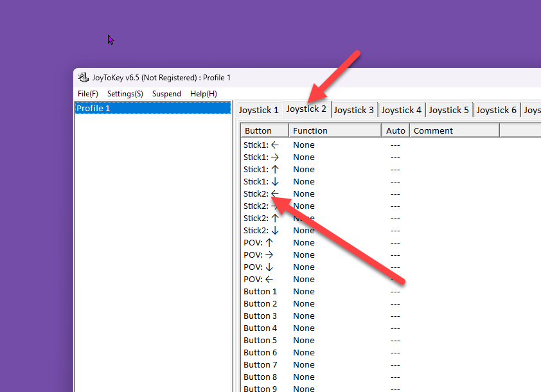This screenshot has width=541, height=392.
Task: Click the JoyToKey title bar icon
Action: 83,77
